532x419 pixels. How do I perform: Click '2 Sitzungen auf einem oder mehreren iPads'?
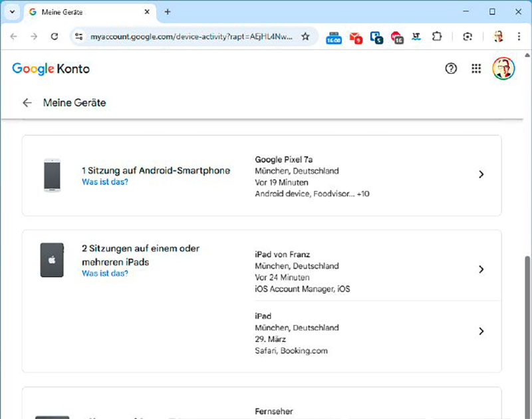[x=140, y=255]
